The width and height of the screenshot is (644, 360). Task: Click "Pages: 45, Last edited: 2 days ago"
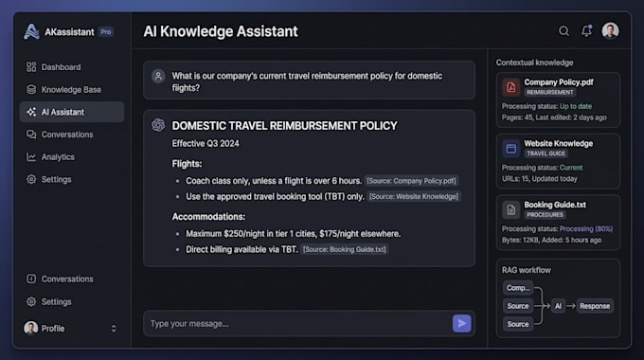pos(554,117)
